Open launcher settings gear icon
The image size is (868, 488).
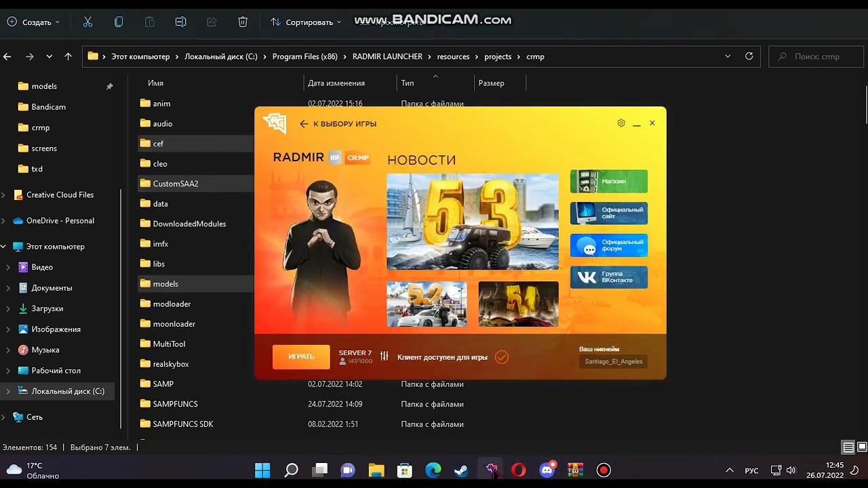(621, 123)
